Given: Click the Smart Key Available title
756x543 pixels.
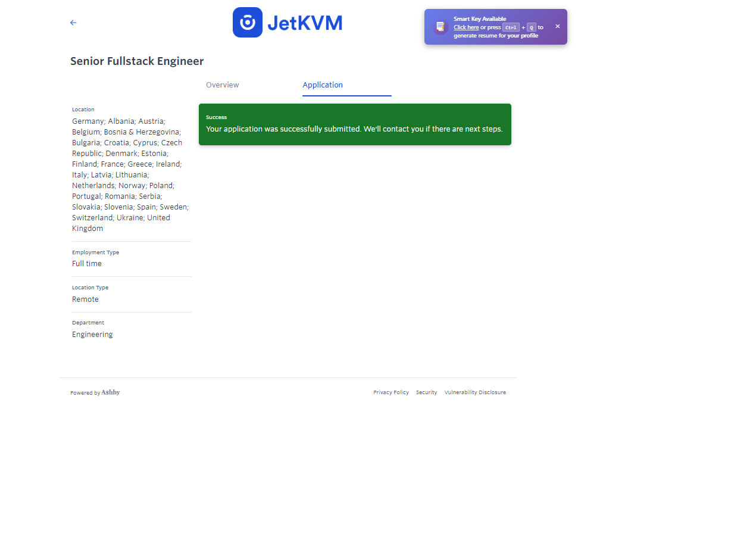Looking at the screenshot, I should 480,19.
